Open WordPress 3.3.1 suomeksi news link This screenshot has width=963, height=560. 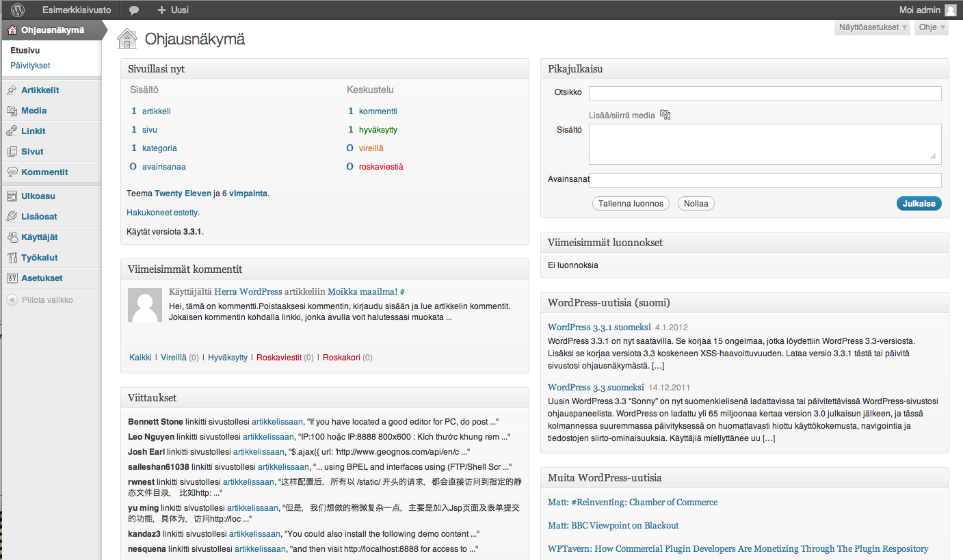(598, 328)
